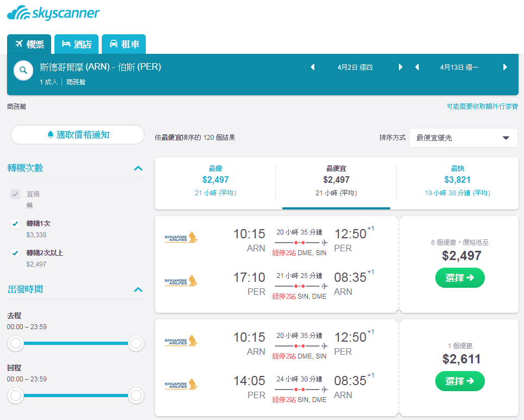Image resolution: width=524 pixels, height=420 pixels.
Task: Switch to the 機票 flights tab
Action: point(29,44)
